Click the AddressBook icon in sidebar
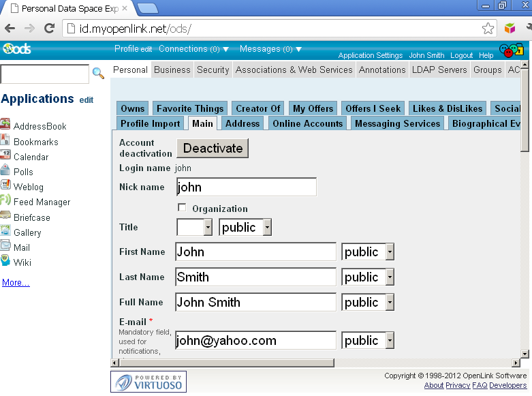 [x=5, y=125]
